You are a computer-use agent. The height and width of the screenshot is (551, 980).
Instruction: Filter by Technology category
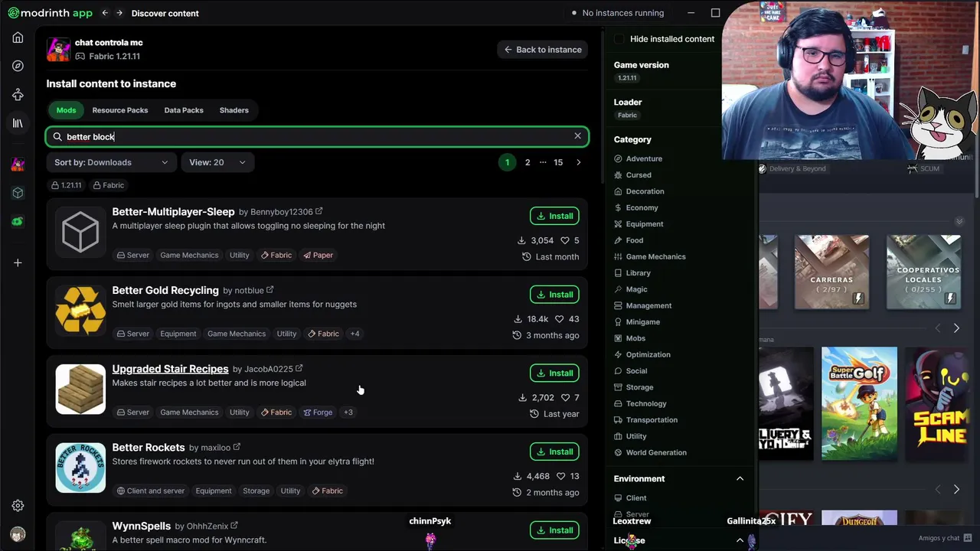640,403
